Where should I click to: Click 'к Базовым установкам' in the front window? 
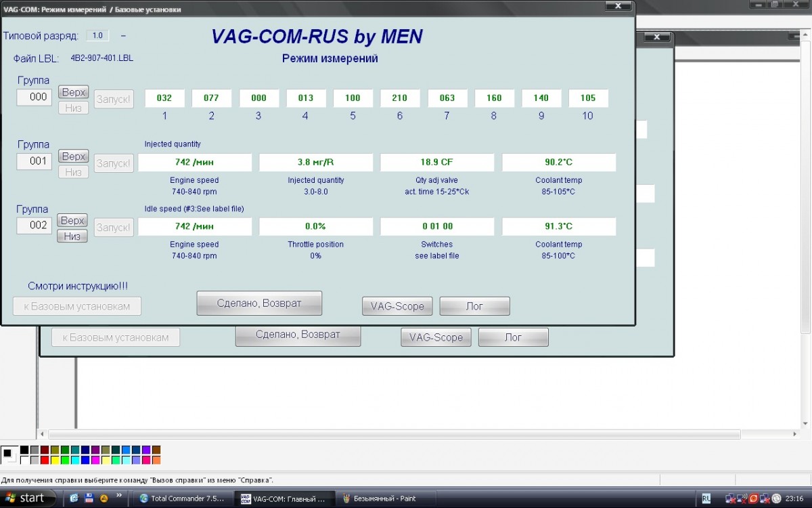point(76,306)
